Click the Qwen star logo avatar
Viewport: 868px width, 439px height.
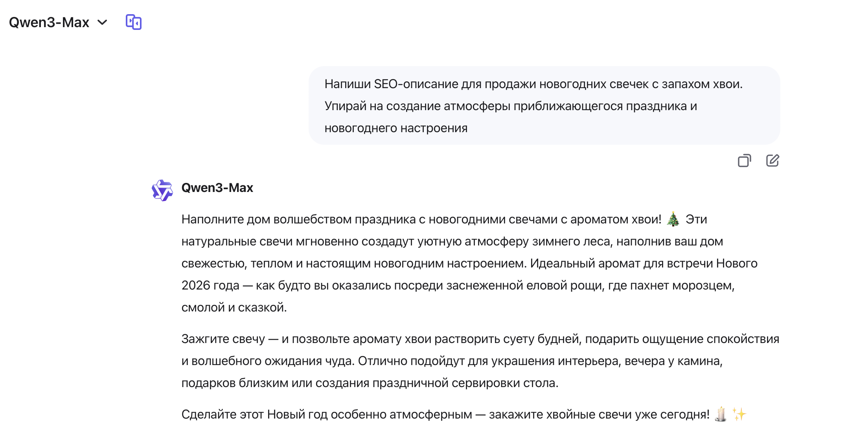click(162, 190)
